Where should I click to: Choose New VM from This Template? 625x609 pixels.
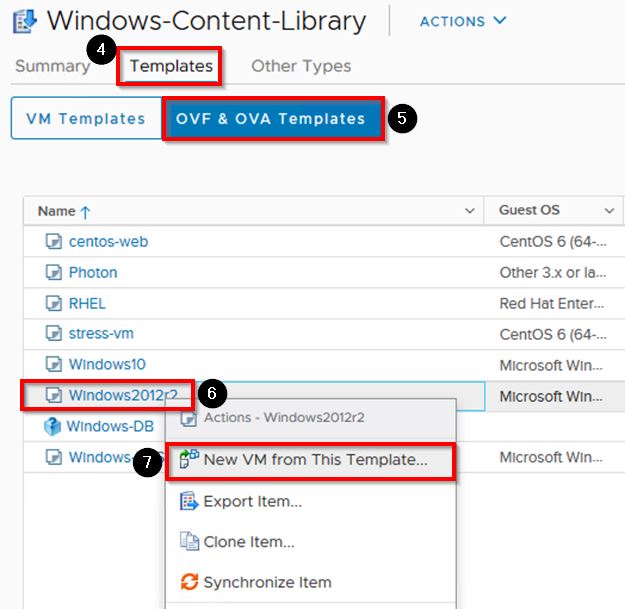(310, 460)
